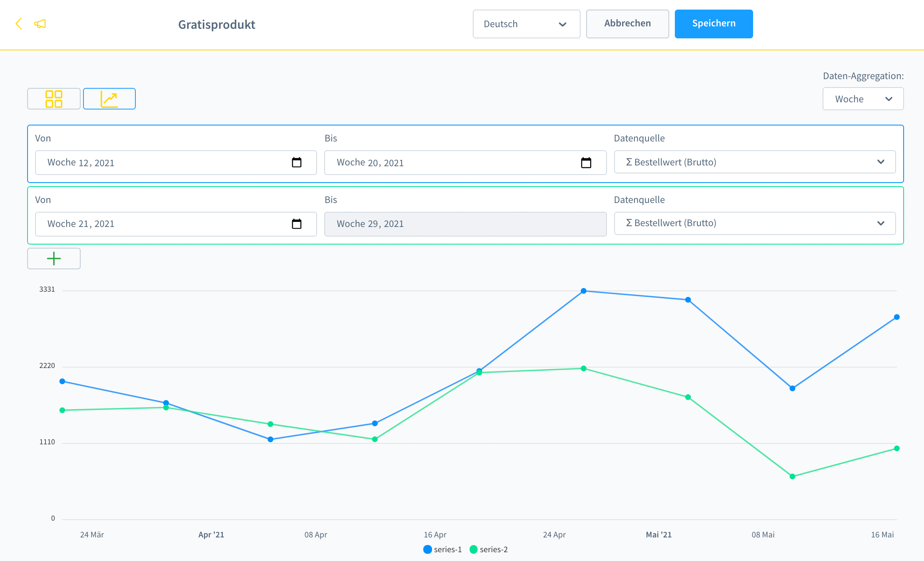Click the 24 Mär axis label
924x561 pixels.
[92, 535]
